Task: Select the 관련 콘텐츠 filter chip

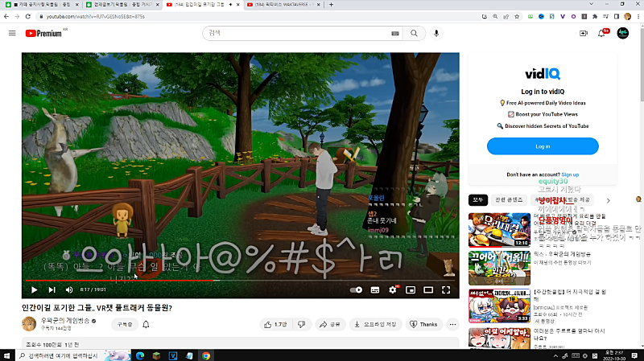Action: [x=509, y=199]
